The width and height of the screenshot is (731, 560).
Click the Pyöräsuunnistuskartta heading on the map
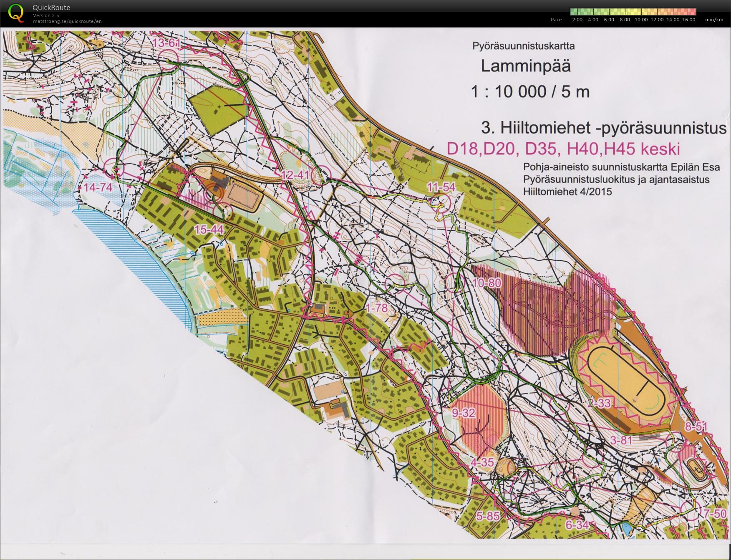tap(523, 46)
